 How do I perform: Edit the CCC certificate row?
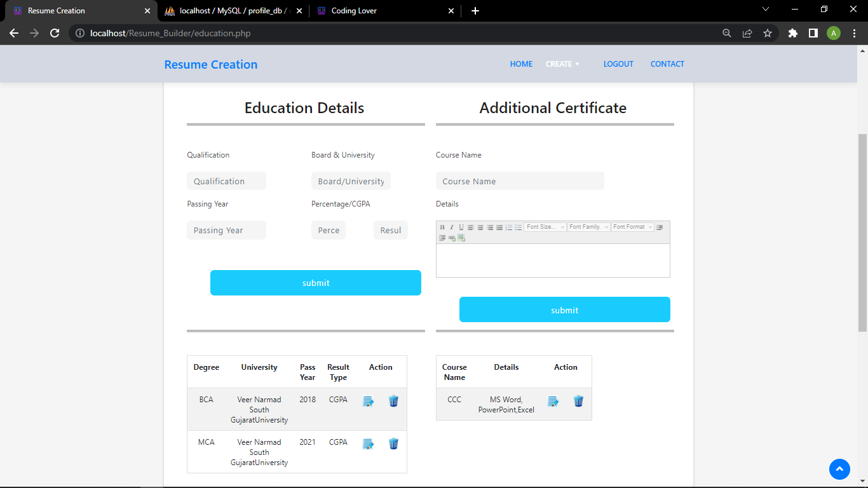(x=553, y=402)
